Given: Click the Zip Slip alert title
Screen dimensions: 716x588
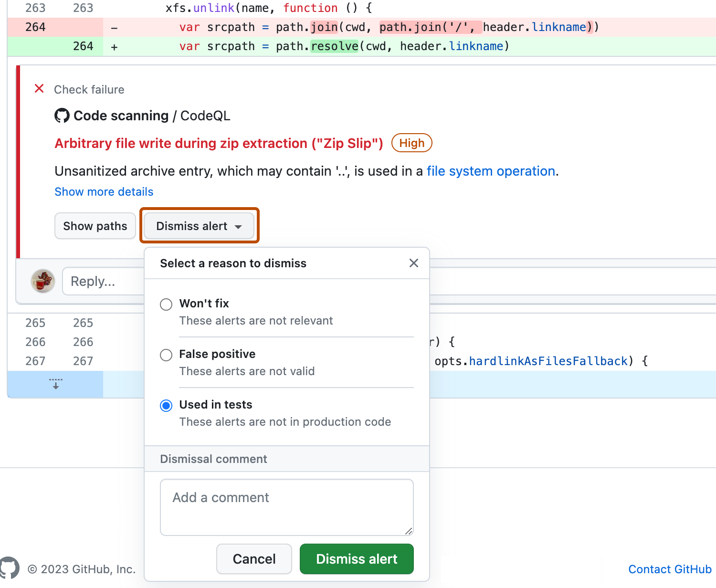Looking at the screenshot, I should coord(219,143).
